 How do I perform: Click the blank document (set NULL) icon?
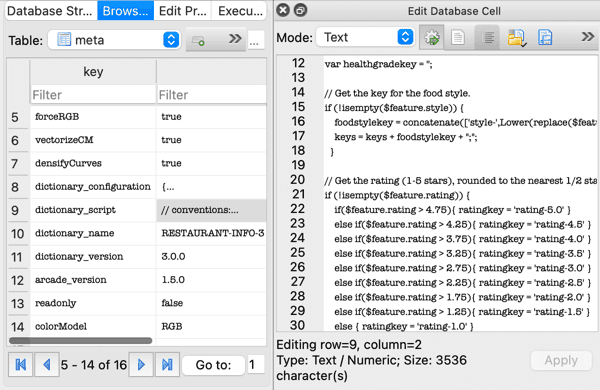click(458, 38)
